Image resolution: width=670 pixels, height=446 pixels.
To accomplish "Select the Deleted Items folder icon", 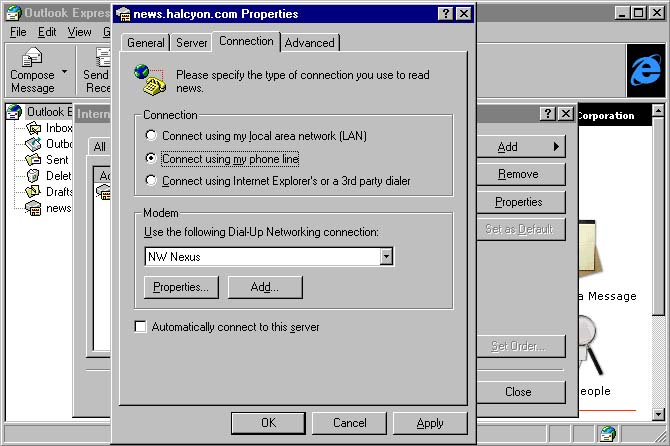I will pos(33,176).
